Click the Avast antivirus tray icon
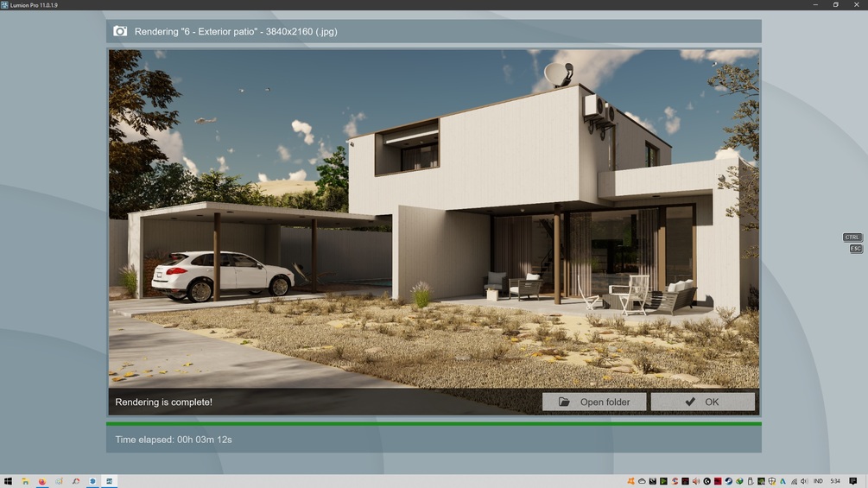Screen dimensions: 868x488 coord(630,481)
